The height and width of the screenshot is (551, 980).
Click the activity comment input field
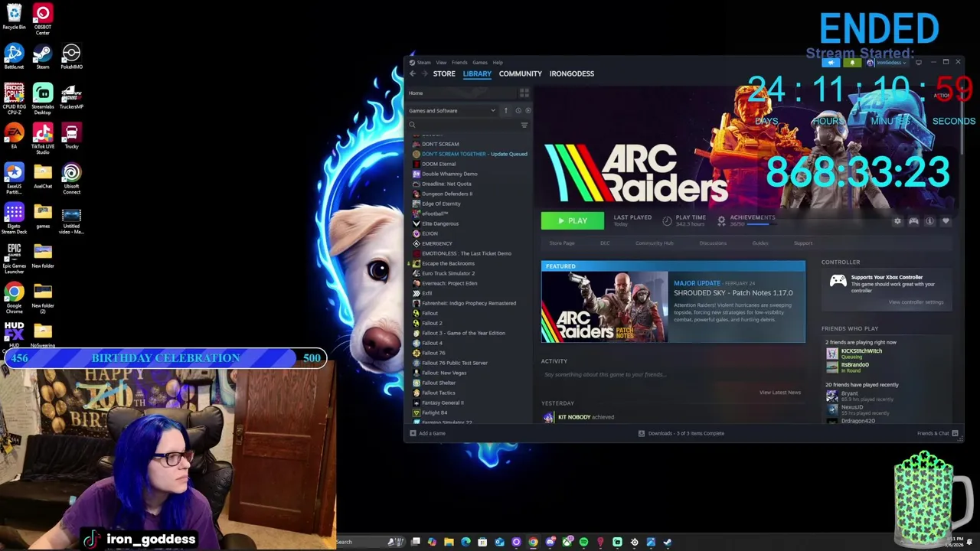[x=672, y=375]
